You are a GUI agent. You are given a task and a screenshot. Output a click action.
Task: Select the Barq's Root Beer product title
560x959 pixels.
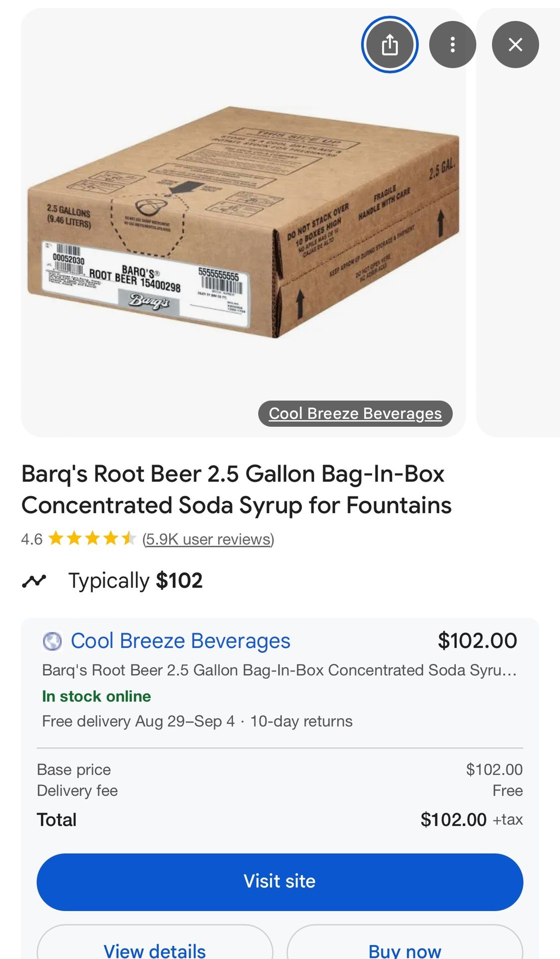coord(236,489)
